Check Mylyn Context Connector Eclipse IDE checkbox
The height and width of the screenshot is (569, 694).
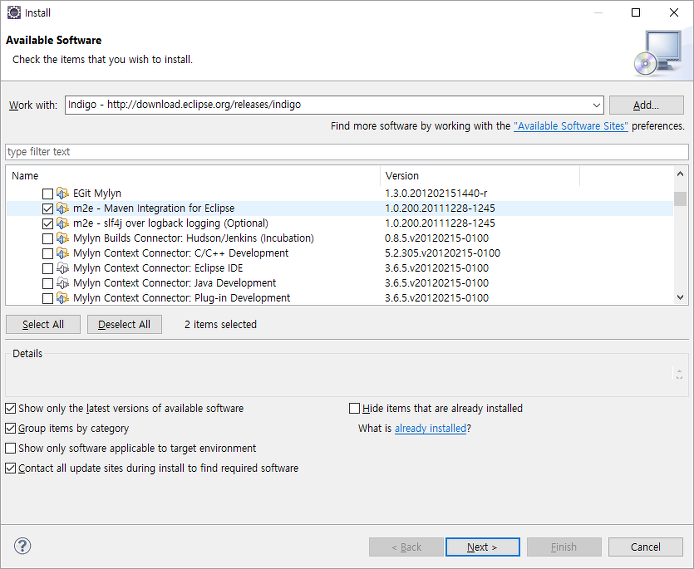[x=47, y=269]
